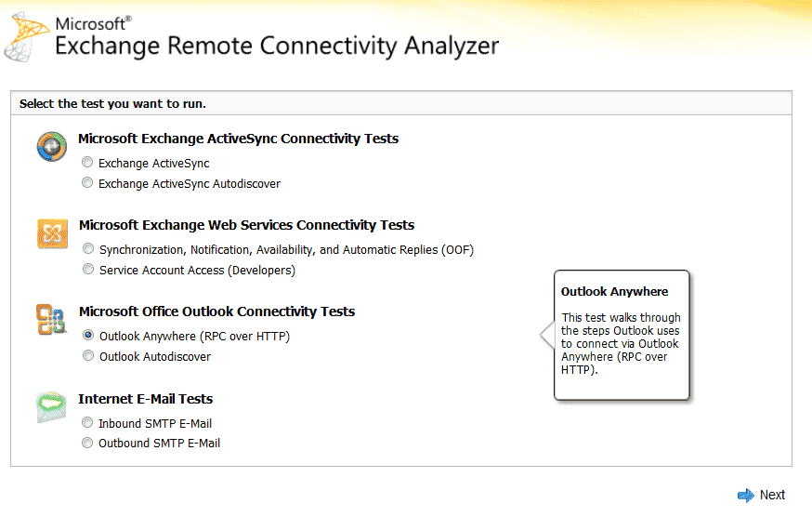Click heading Microsoft Exchange Web Services Connectivity Tests
Image resolution: width=812 pixels, height=517 pixels.
click(246, 225)
